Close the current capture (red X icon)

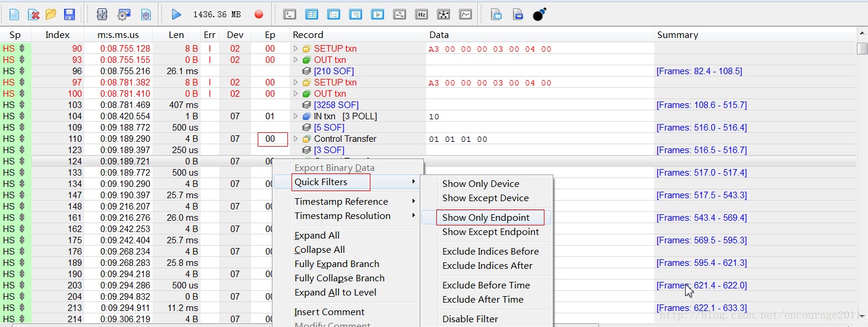tap(34, 14)
